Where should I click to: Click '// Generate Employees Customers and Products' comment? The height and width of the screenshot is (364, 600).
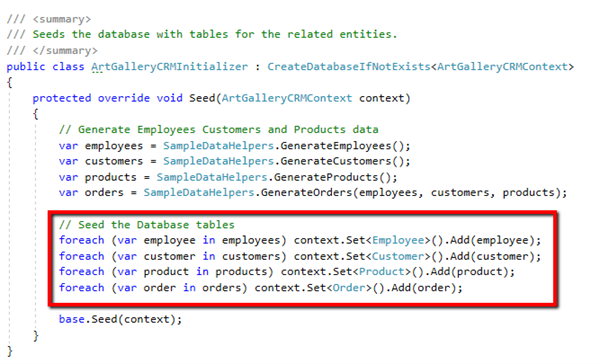[218, 130]
